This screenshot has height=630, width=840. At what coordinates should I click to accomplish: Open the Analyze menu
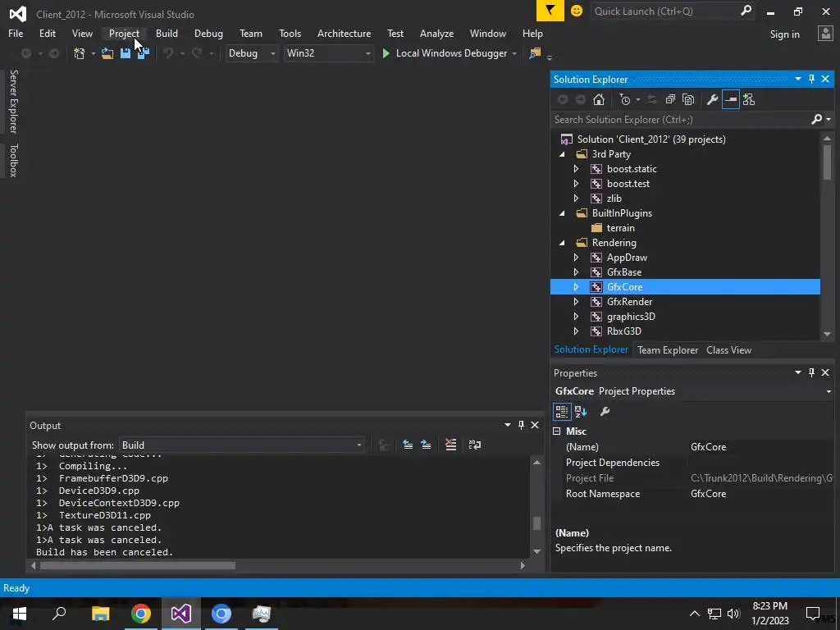(436, 33)
